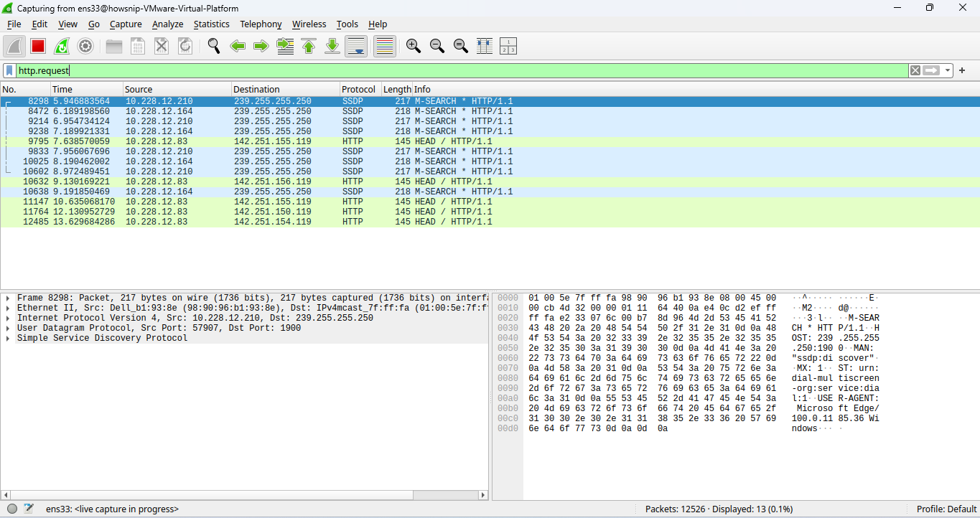Sort packets by Time column
The width and height of the screenshot is (980, 518).
[x=87, y=90]
